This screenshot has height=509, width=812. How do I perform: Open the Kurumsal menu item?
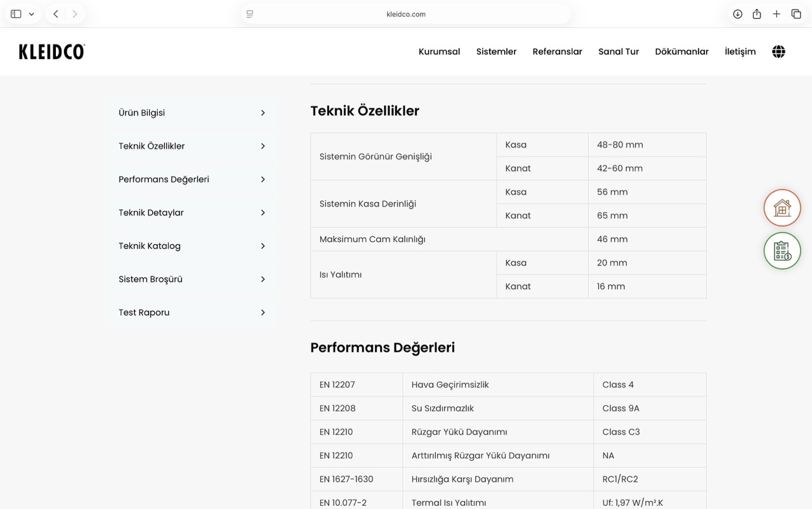coord(439,52)
